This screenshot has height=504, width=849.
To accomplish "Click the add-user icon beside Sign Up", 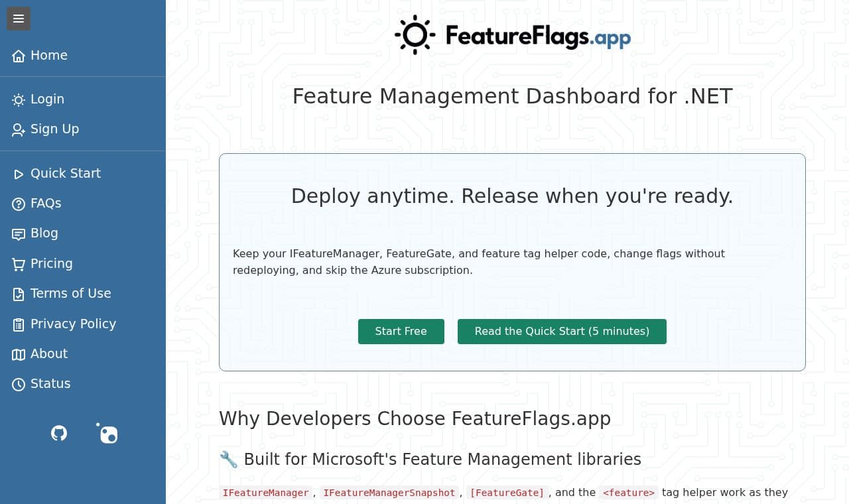I will click(x=19, y=129).
